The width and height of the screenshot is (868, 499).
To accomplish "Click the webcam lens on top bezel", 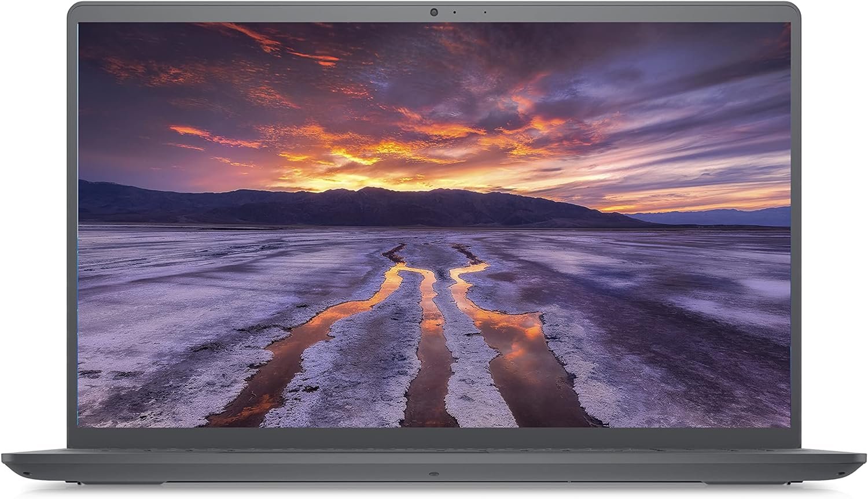I will point(433,11).
